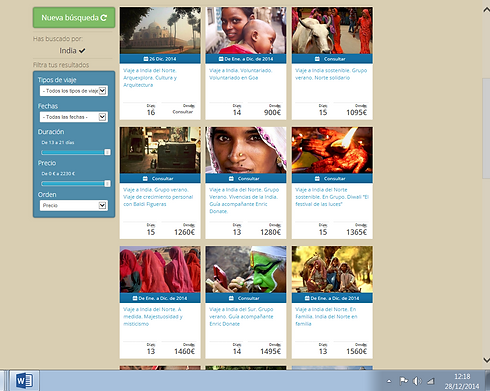Open the network signal tray icon
Image resolution: width=490 pixels, height=391 pixels.
point(431,381)
